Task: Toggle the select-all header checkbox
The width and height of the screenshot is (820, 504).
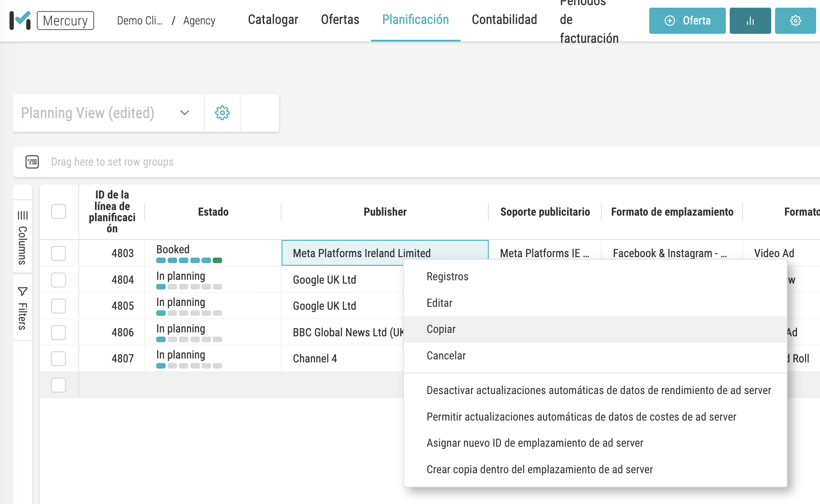Action: pos(59,211)
